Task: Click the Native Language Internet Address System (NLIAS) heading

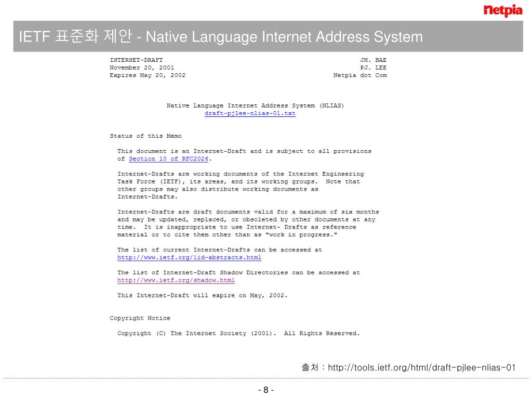Action: 255,105
